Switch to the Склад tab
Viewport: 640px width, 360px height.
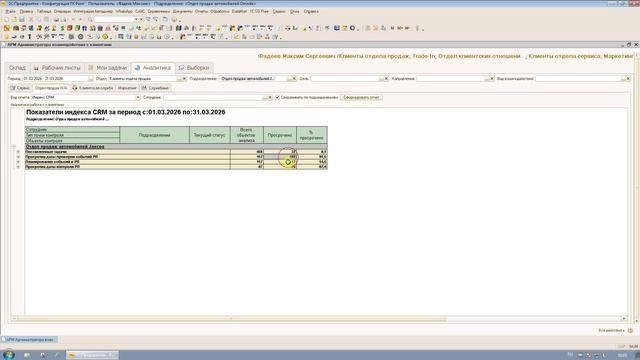tap(17, 68)
